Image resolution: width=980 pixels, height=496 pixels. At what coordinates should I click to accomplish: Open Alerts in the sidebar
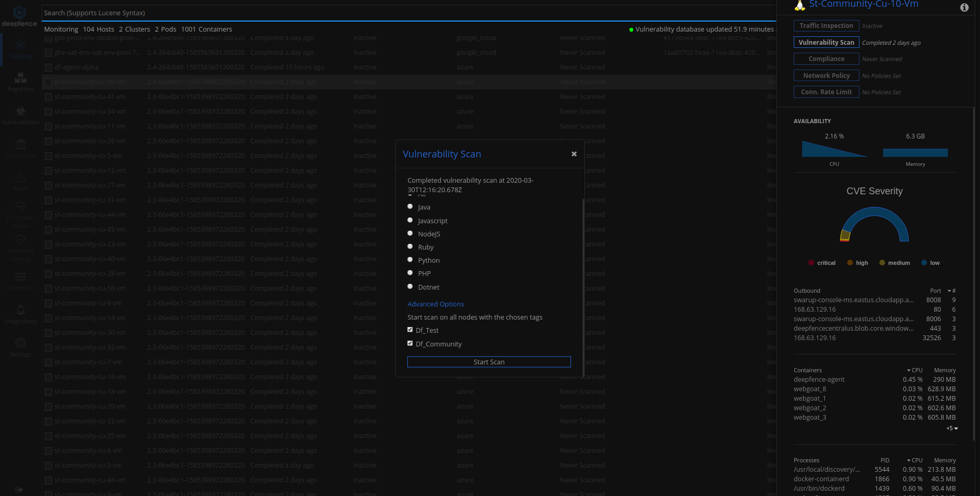pos(21,182)
